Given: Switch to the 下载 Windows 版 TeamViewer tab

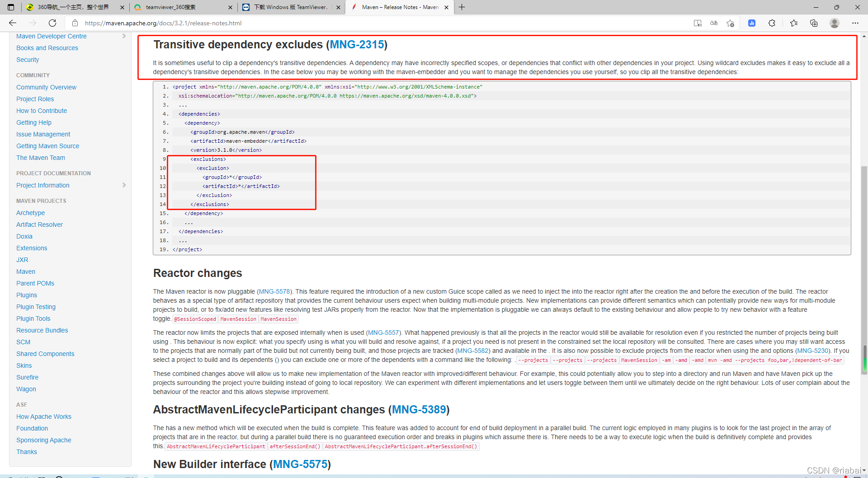Looking at the screenshot, I should 291,7.
